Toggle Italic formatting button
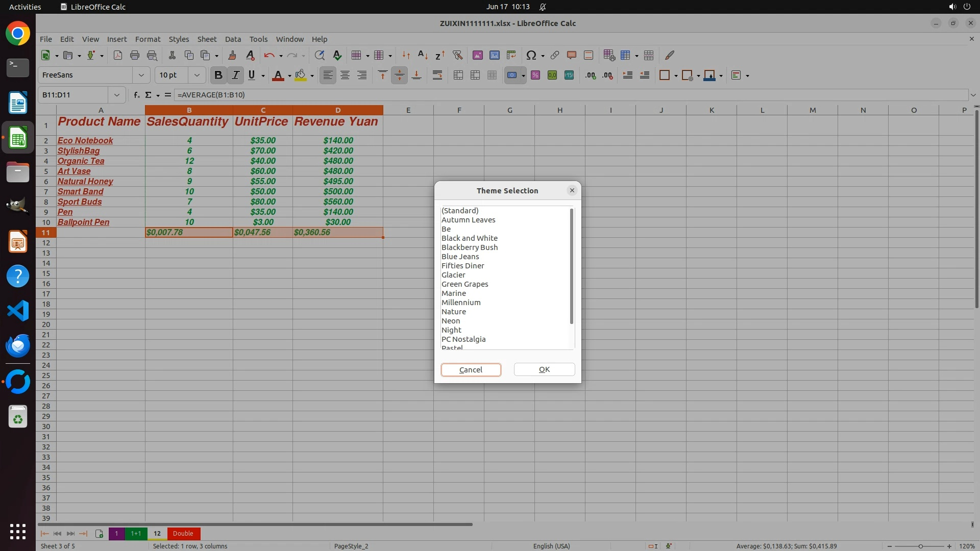This screenshot has height=551, width=980. tap(235, 75)
